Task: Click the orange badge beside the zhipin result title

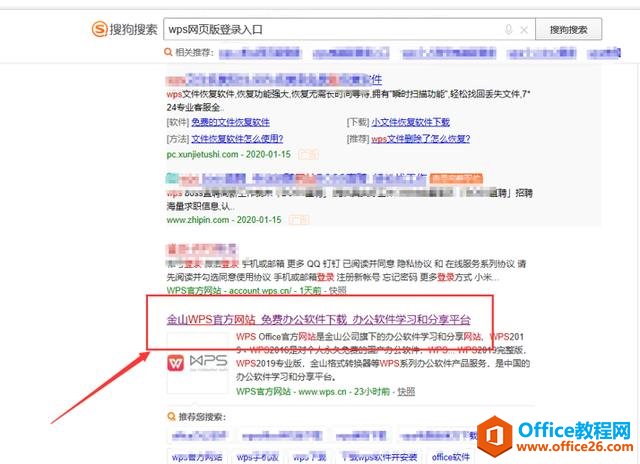Action: point(456,178)
